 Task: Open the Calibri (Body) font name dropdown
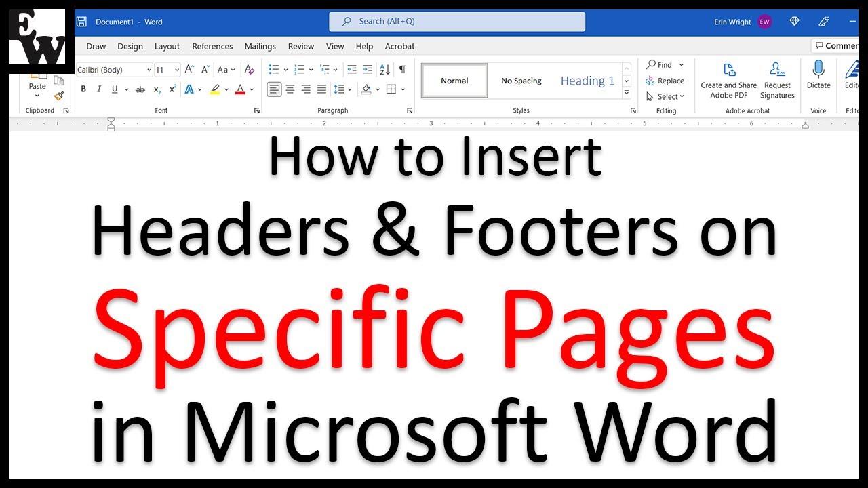149,70
